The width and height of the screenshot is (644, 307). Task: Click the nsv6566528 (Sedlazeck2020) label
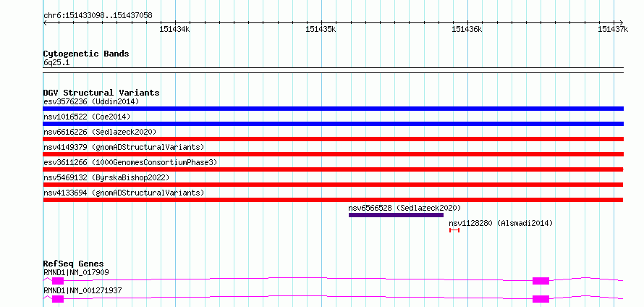(404, 208)
